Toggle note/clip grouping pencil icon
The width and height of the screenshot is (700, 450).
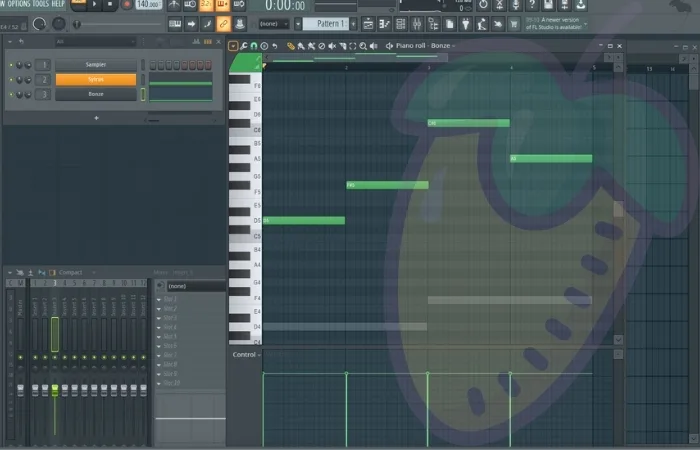coord(207,24)
